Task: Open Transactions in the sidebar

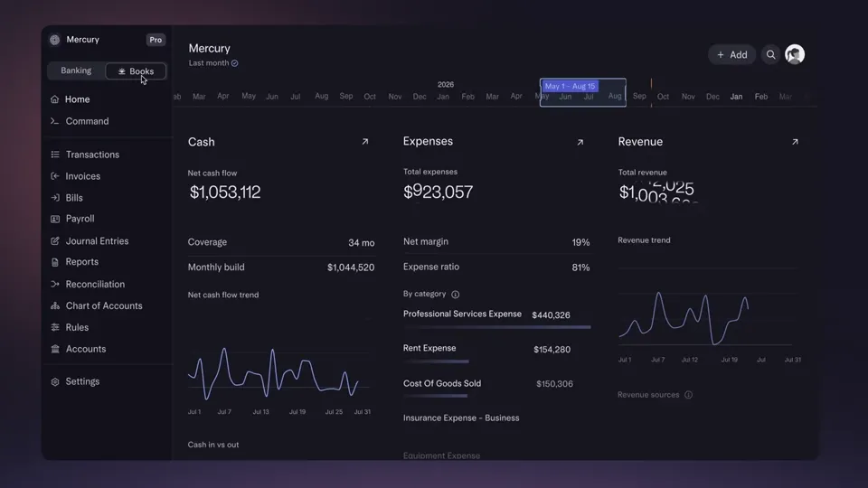Action: pos(92,155)
